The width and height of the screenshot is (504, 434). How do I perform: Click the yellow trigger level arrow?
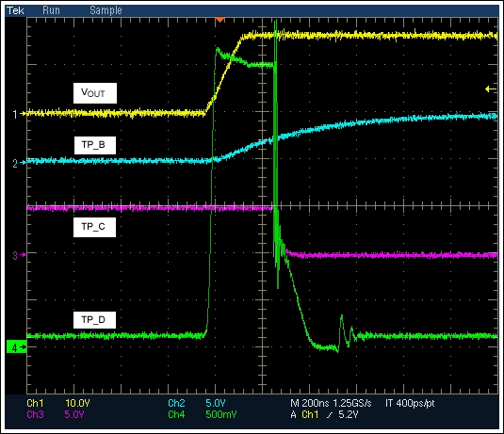point(491,89)
